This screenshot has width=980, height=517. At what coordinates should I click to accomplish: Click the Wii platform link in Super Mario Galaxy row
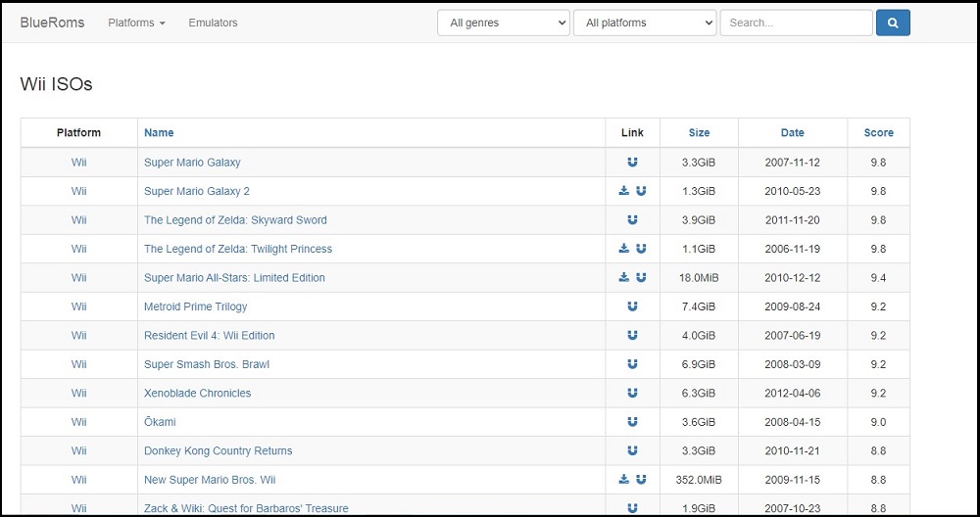coord(78,163)
